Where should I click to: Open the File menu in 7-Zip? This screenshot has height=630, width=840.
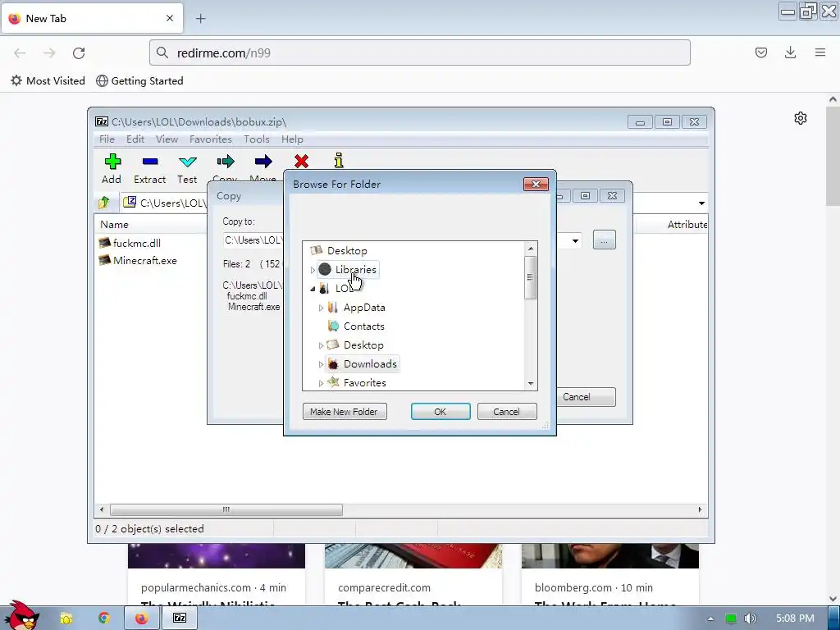tap(107, 139)
